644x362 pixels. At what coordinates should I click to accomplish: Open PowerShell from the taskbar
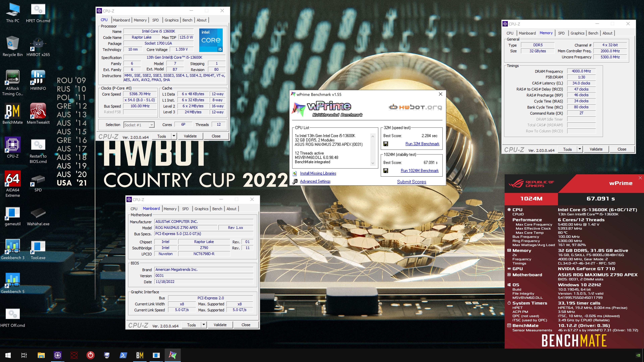tap(123, 355)
